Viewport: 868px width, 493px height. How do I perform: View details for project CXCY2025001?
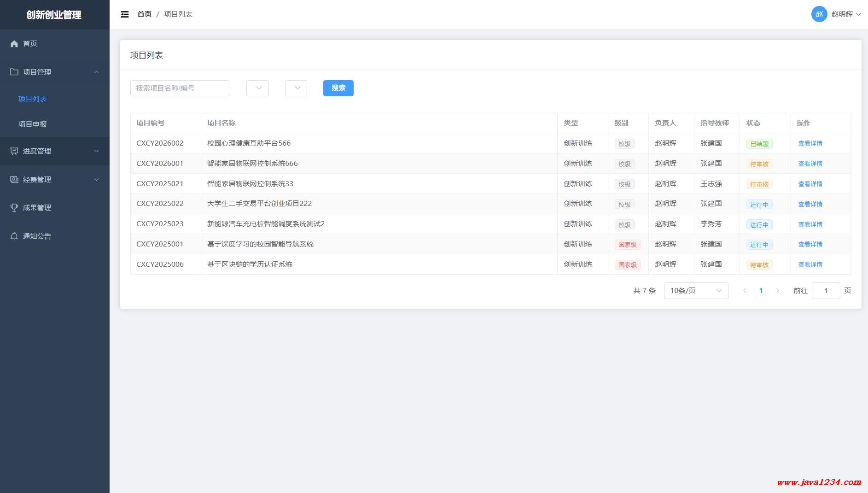coord(810,244)
